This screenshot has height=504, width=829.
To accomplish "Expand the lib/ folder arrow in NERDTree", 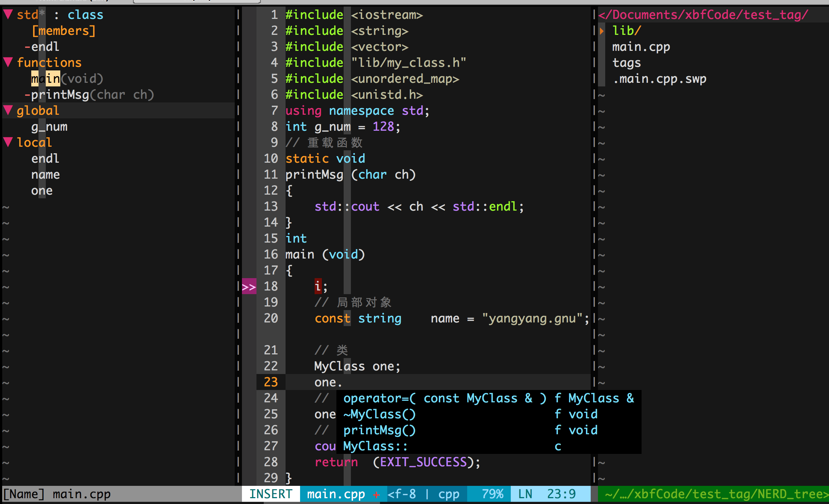I will tap(602, 31).
